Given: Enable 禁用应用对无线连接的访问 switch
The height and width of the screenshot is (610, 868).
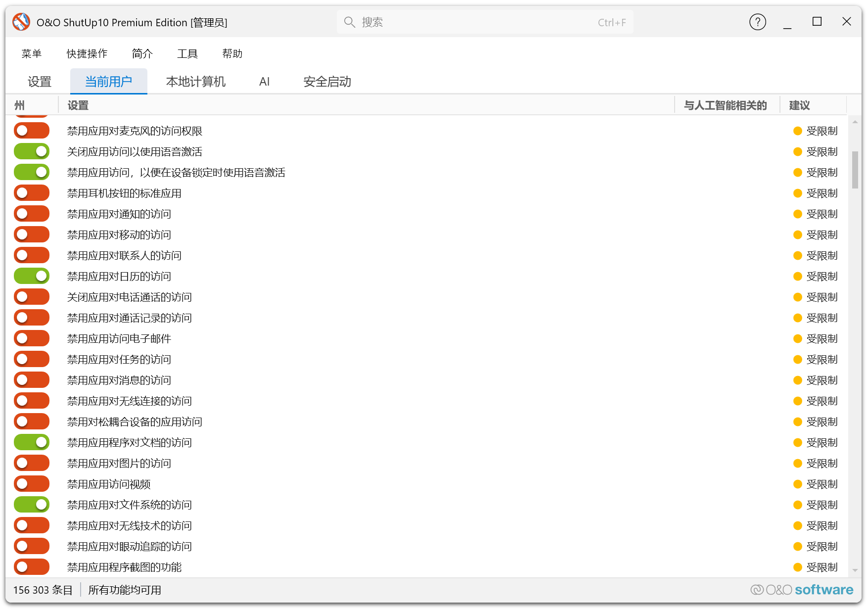Looking at the screenshot, I should click(32, 401).
